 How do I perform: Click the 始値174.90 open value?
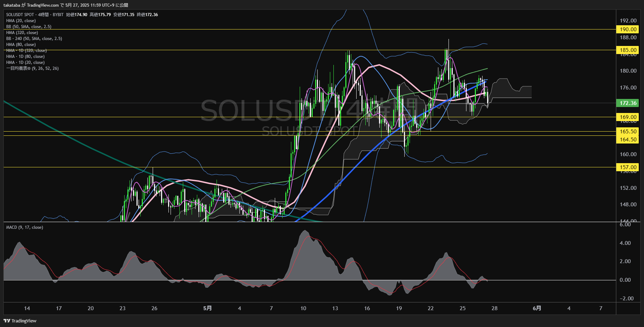point(77,15)
